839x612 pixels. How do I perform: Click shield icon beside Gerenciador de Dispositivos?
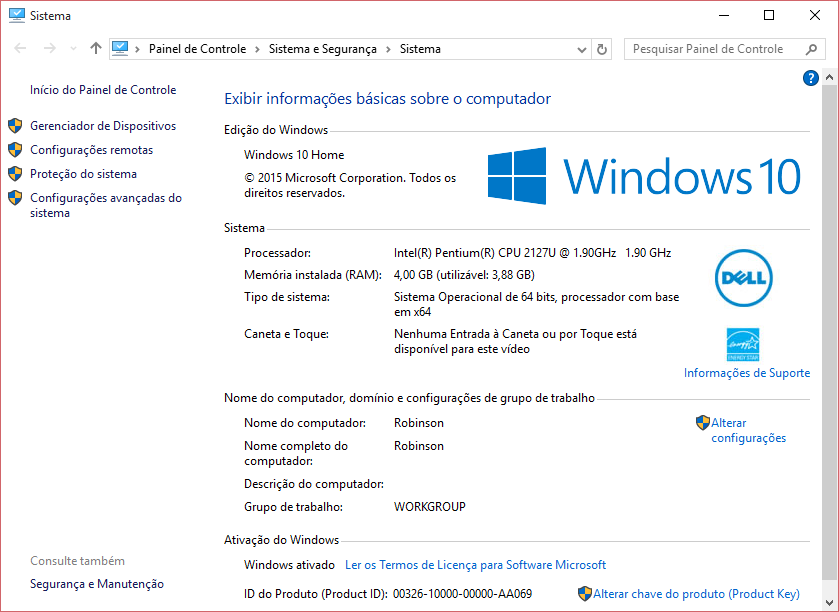coord(15,126)
